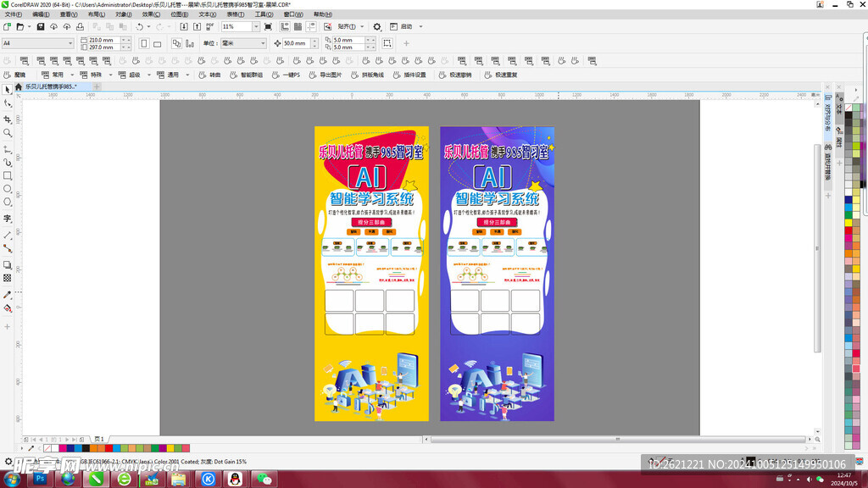Image resolution: width=868 pixels, height=488 pixels.
Task: Expand the undo history arrow
Action: coord(148,26)
